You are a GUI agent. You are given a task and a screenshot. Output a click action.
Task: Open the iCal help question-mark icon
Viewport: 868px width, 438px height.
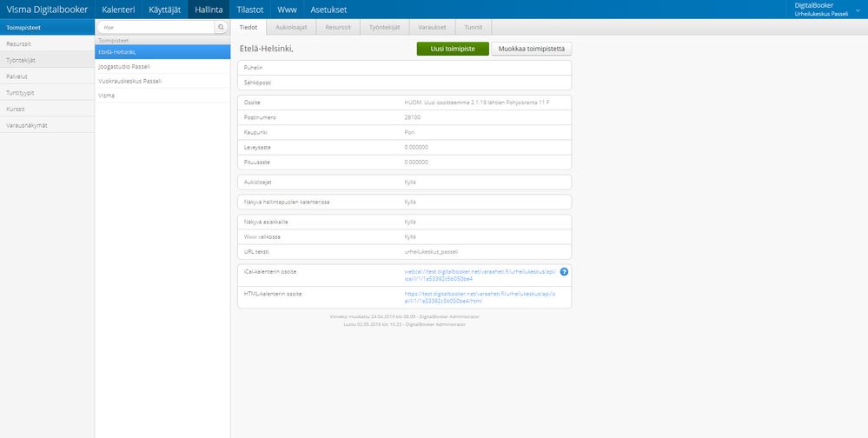[564, 272]
